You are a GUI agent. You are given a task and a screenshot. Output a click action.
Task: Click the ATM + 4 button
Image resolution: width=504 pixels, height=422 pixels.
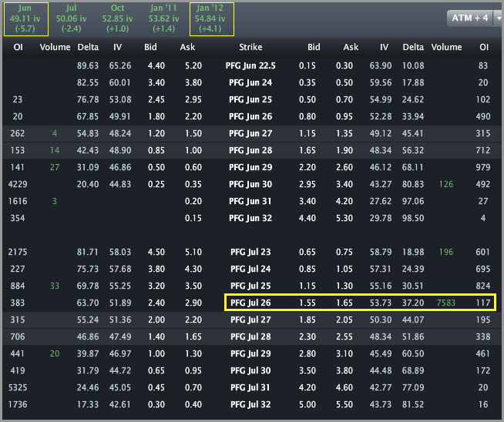click(469, 18)
